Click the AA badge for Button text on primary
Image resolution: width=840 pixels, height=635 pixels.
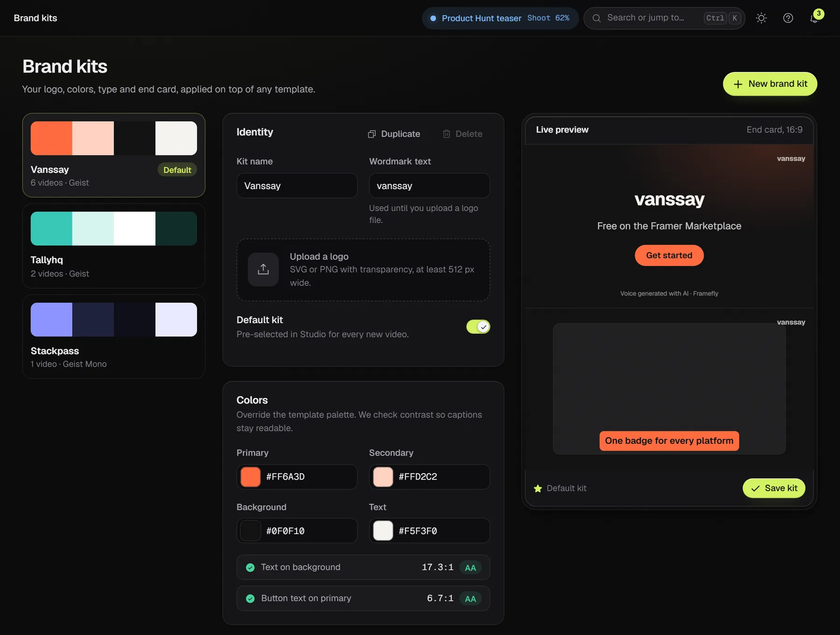[470, 599]
